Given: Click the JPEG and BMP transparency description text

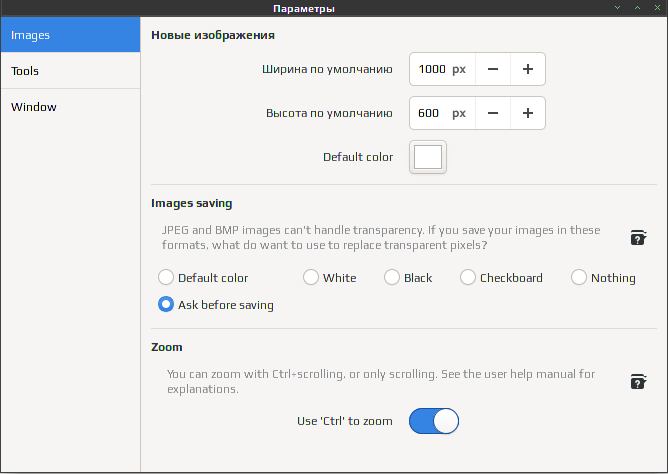Looking at the screenshot, I should pos(381,238).
